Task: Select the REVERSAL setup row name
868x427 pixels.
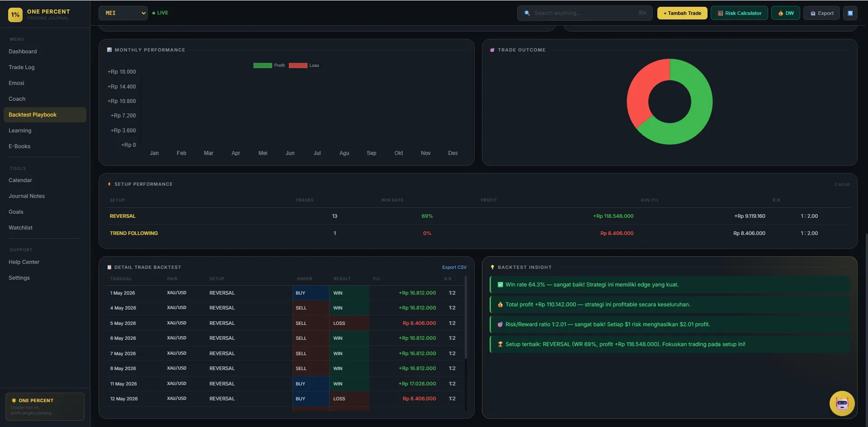Action: click(x=123, y=216)
